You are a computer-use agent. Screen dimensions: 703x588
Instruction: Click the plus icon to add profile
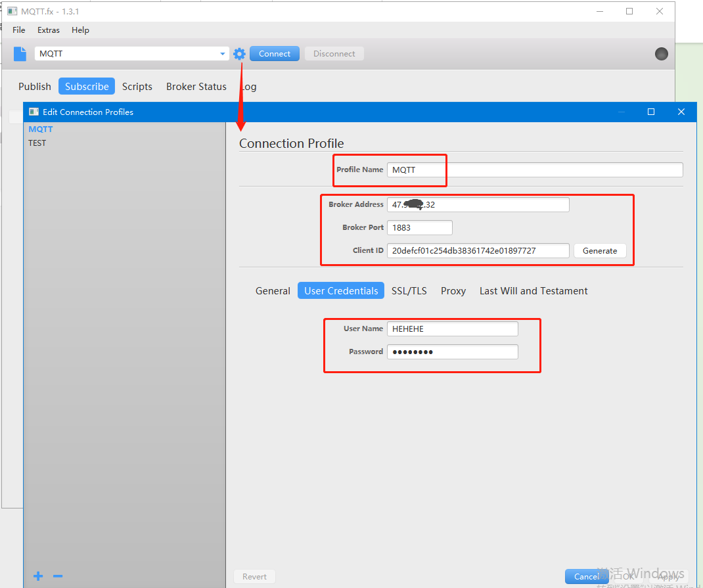(38, 576)
